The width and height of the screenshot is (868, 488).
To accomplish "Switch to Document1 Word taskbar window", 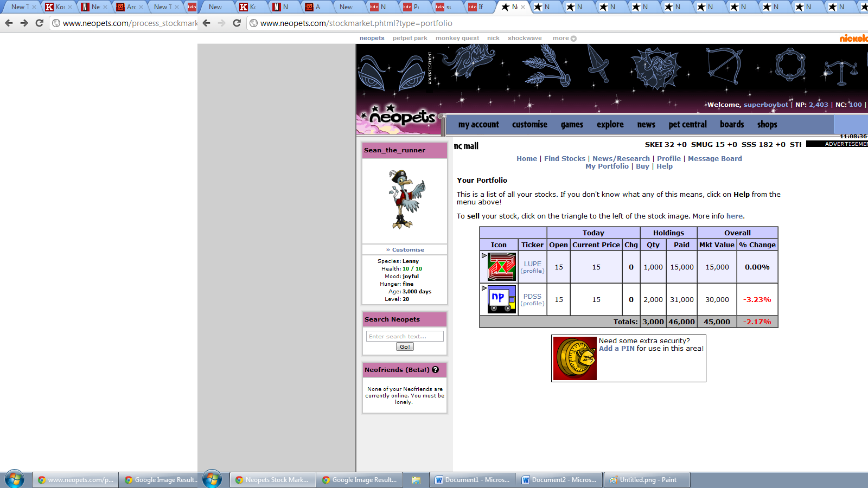I will point(473,480).
